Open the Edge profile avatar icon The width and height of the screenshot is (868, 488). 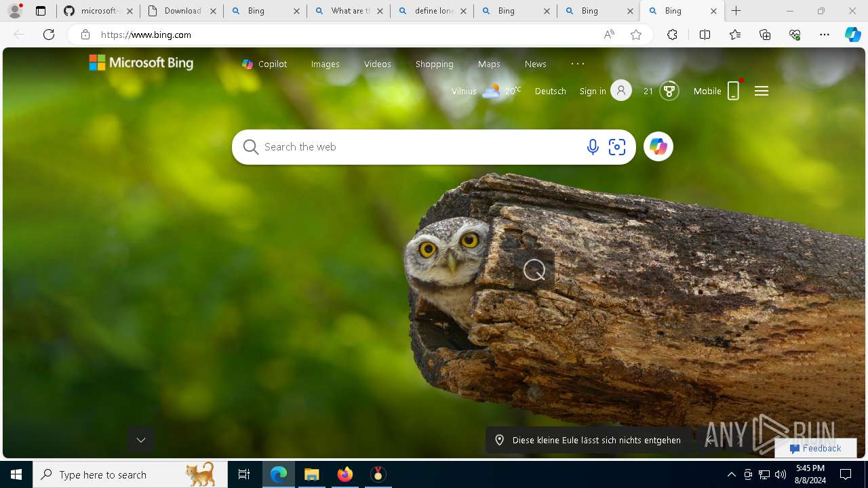15,11
